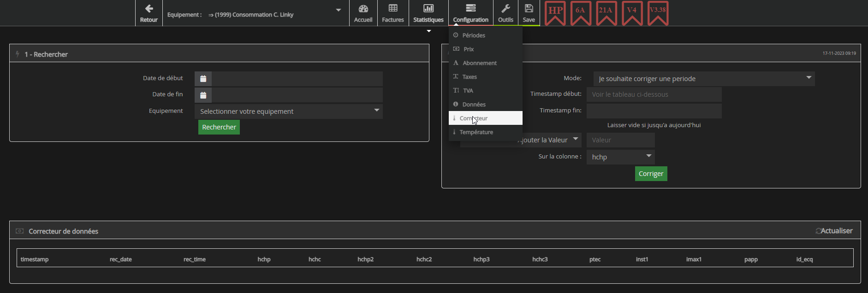Focus the Date de fin field
This screenshot has height=293, width=868.
click(297, 95)
